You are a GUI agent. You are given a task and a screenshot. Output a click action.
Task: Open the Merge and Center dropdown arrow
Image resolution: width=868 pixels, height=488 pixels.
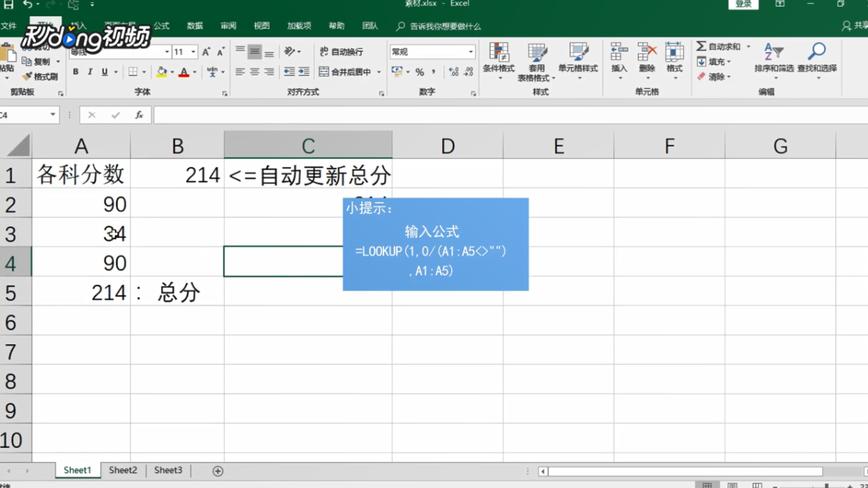(379, 72)
